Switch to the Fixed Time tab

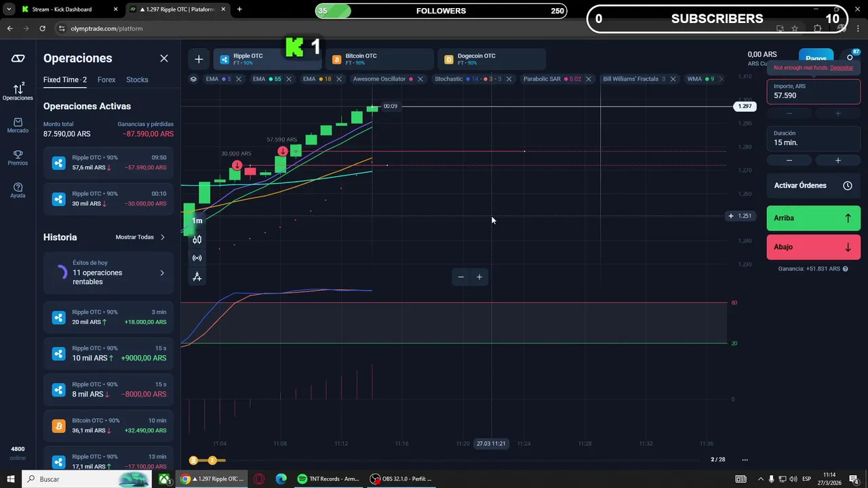[x=65, y=79]
